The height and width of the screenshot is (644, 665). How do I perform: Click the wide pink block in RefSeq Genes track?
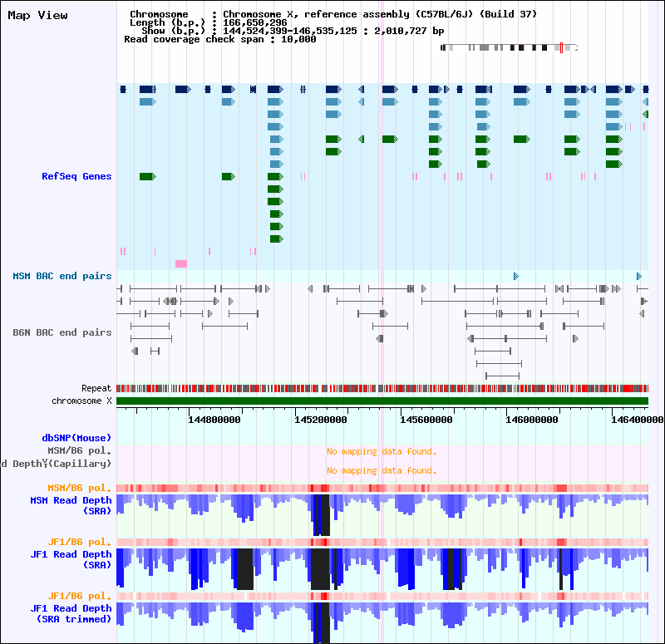[181, 263]
